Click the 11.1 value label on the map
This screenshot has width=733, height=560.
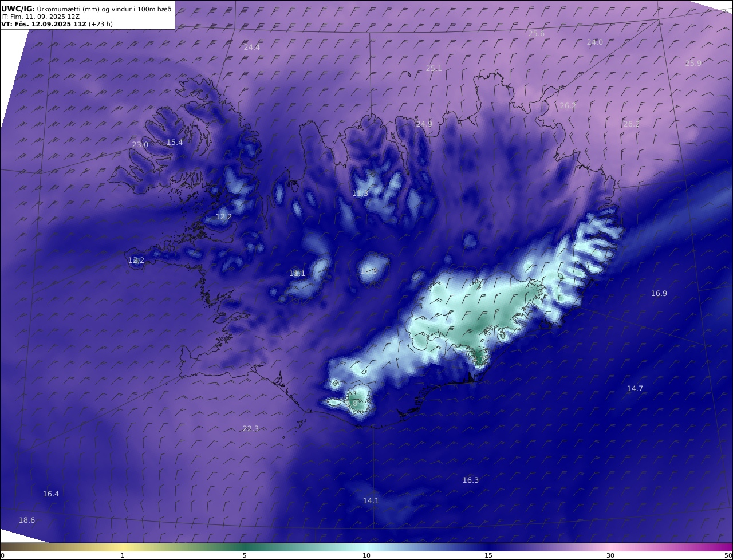pos(297,274)
